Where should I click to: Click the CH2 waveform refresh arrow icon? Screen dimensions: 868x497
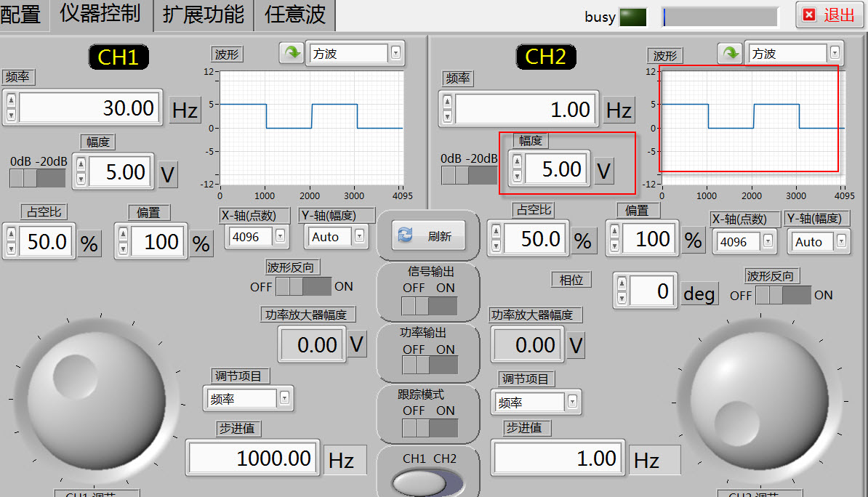[x=730, y=53]
